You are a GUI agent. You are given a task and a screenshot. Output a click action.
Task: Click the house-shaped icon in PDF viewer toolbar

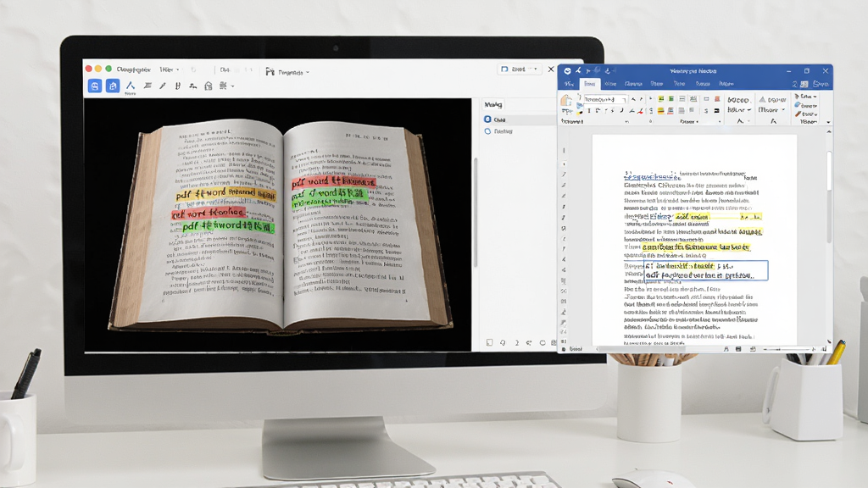click(x=209, y=86)
